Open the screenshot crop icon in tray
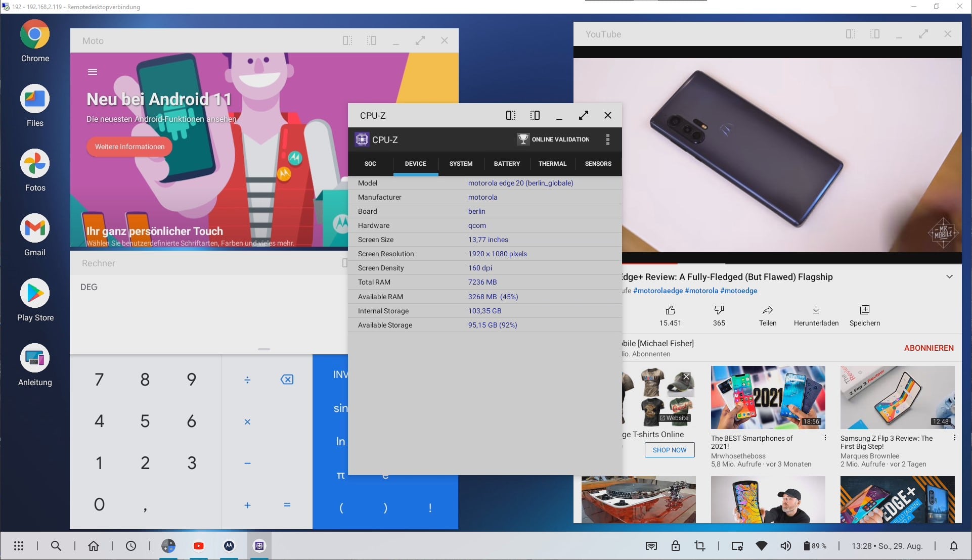 (700, 546)
